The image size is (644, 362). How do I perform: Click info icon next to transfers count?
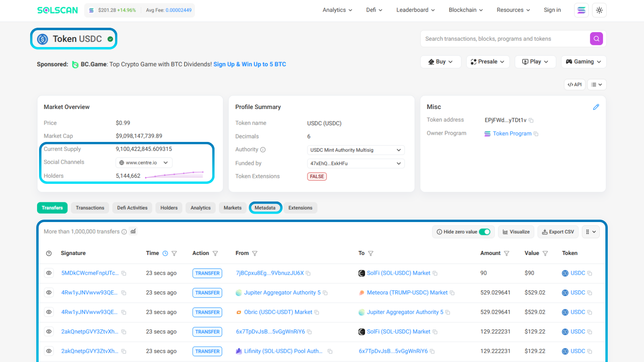click(124, 232)
